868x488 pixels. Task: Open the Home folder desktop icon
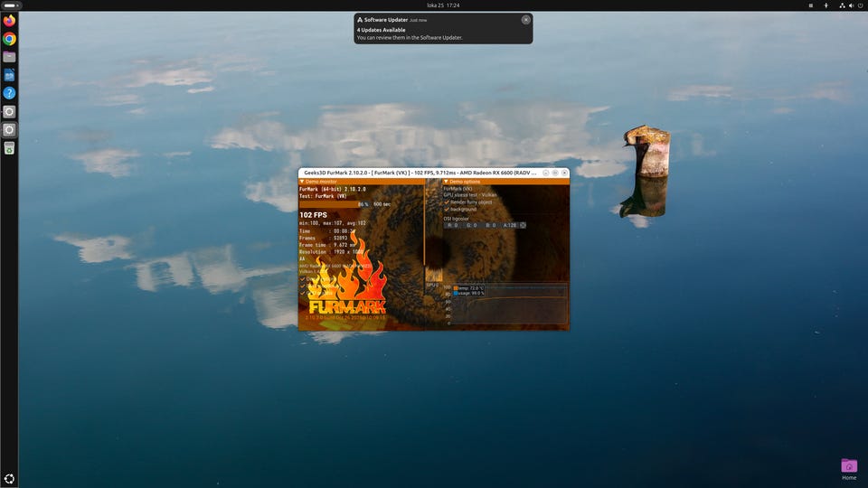849,469
